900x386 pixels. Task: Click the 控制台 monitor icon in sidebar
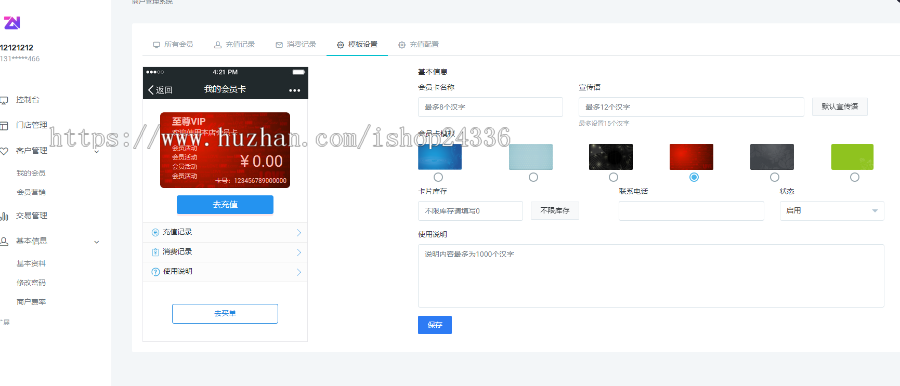[x=3, y=101]
